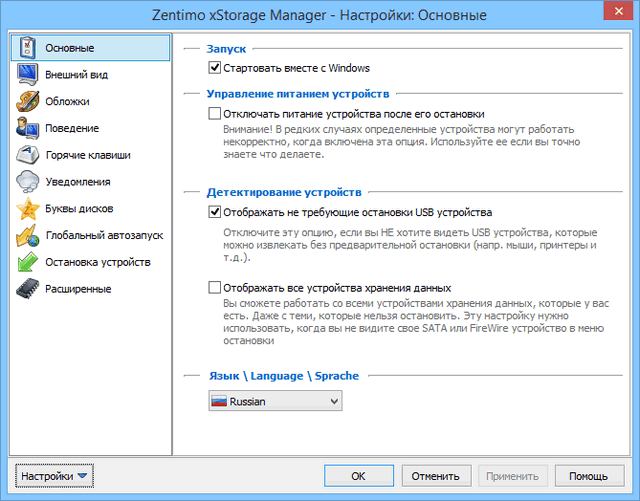
Task: Click the Глобальный автозапуск icon
Action: pyautogui.click(x=27, y=236)
